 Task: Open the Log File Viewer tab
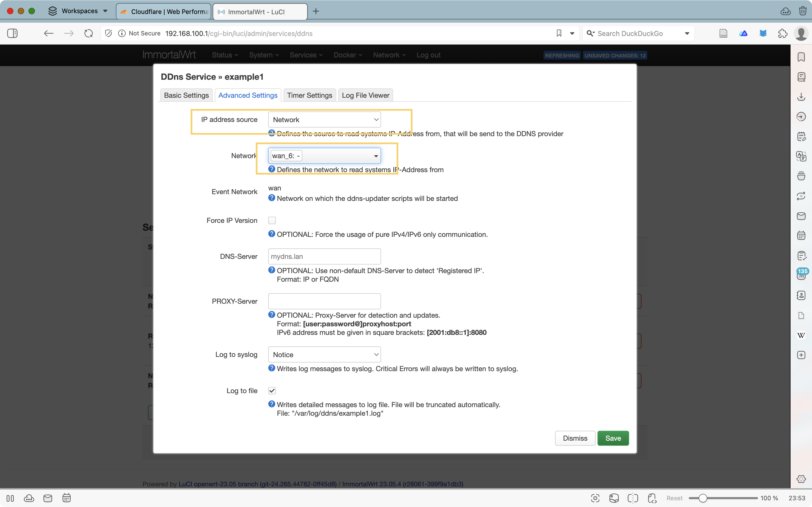[x=365, y=95]
